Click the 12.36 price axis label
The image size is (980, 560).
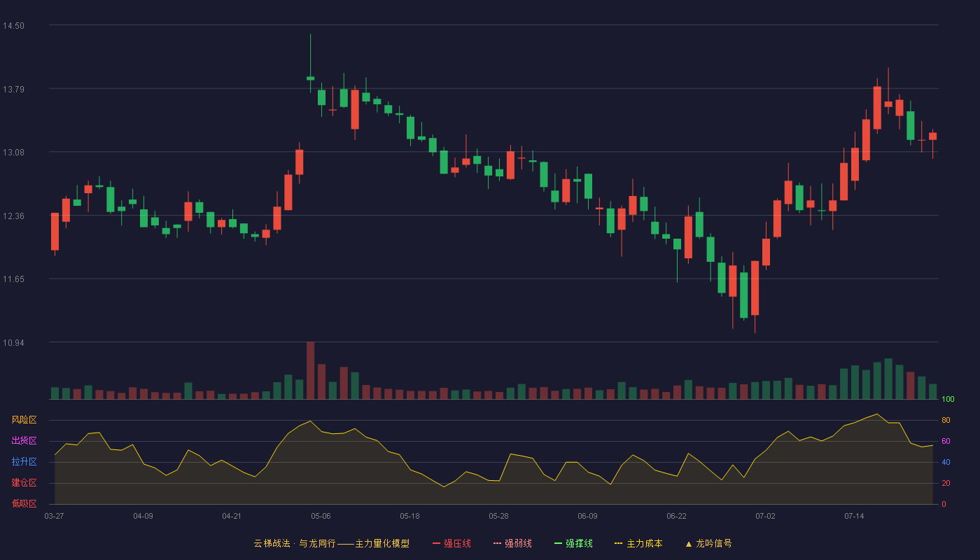pyautogui.click(x=13, y=216)
